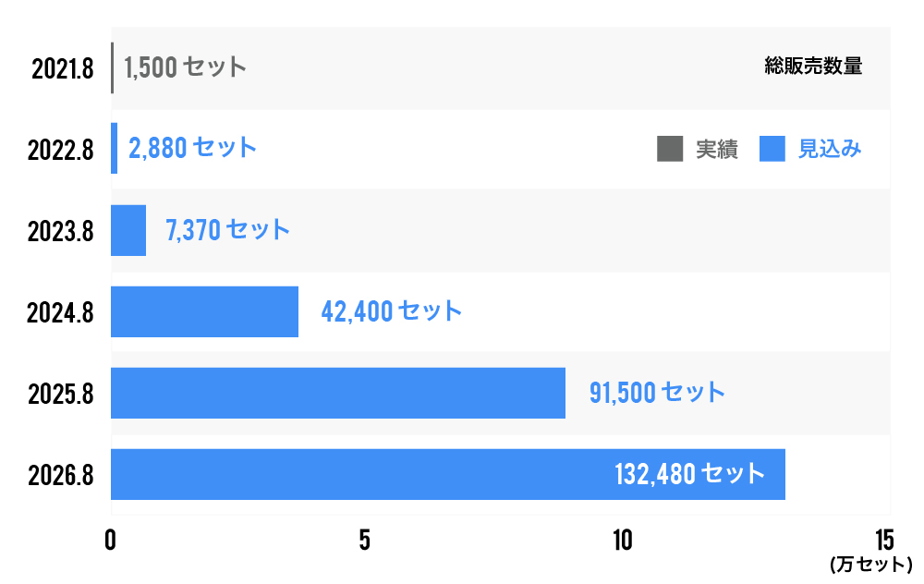
Task: Click the blue 見込み legend swatch
Action: (x=772, y=149)
